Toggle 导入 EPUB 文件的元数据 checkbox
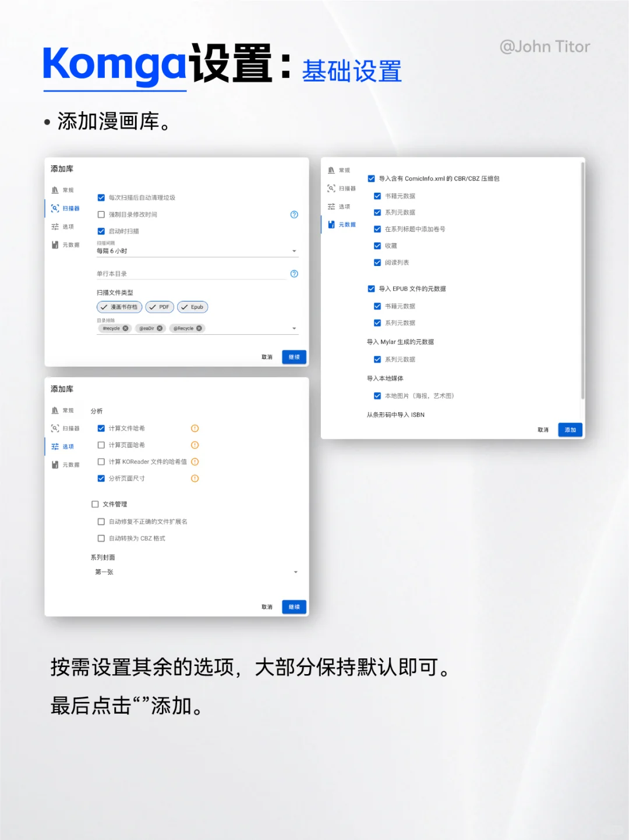The image size is (629, 840). (372, 289)
